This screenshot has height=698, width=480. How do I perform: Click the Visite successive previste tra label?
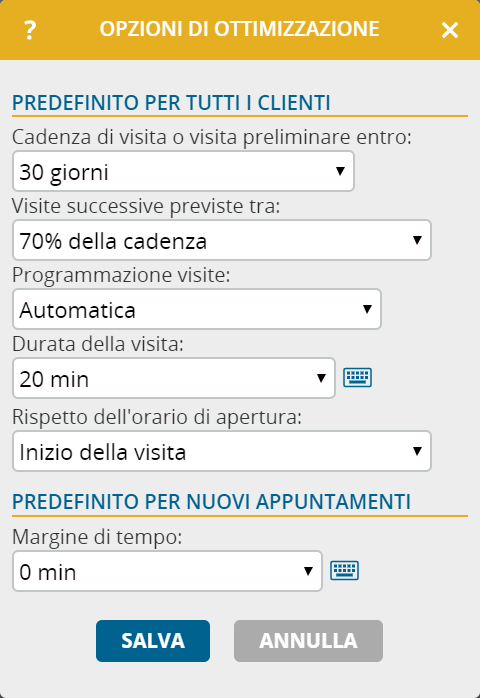(x=146, y=206)
